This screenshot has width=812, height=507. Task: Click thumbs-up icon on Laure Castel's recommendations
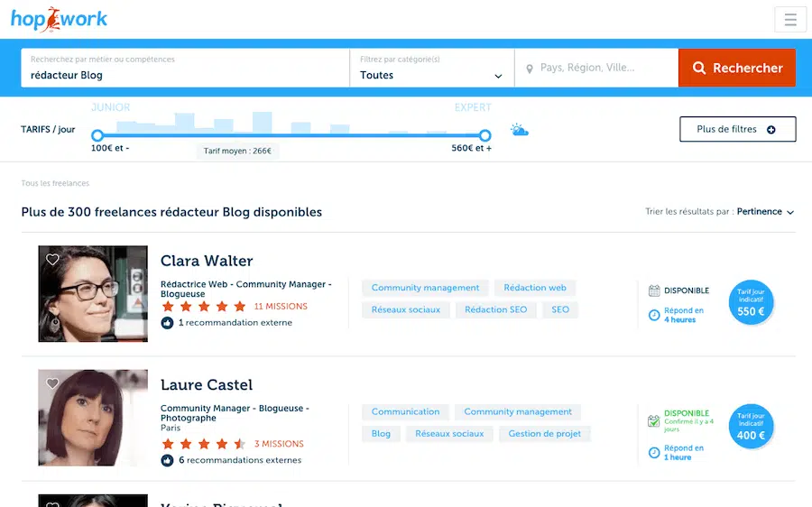pyautogui.click(x=167, y=460)
